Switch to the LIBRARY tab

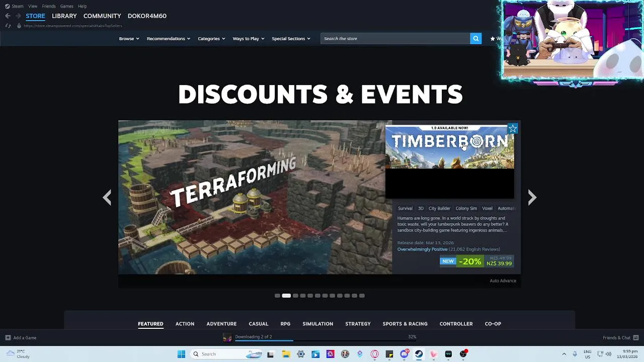coord(64,16)
